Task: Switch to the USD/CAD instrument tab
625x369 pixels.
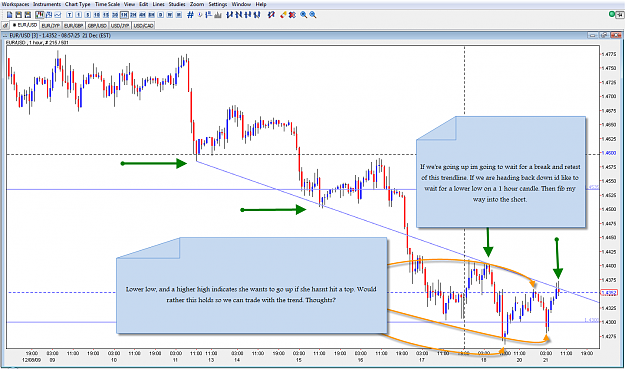Action: 143,26
